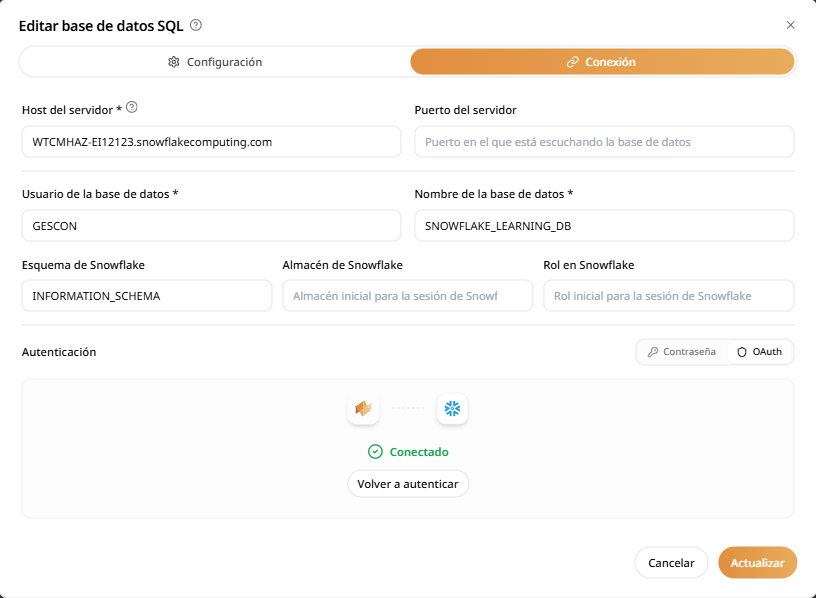The width and height of the screenshot is (816, 598).
Task: Click the orange app logo icon
Action: [363, 409]
